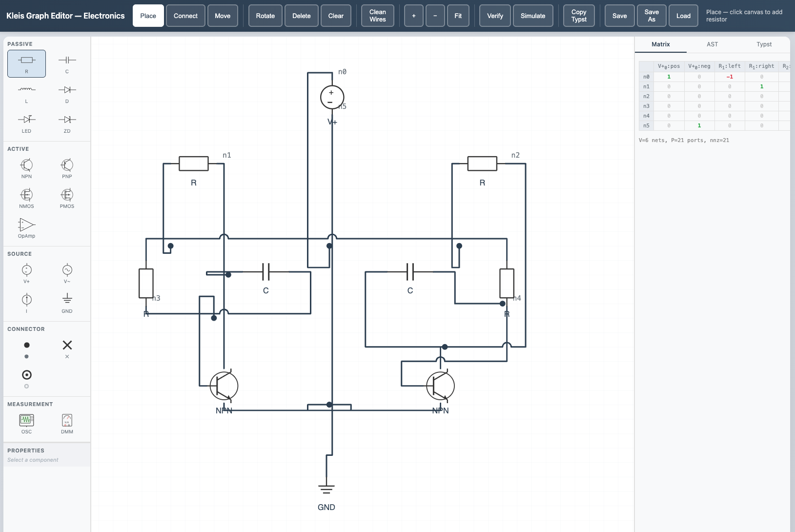Load a circuit file

click(683, 16)
